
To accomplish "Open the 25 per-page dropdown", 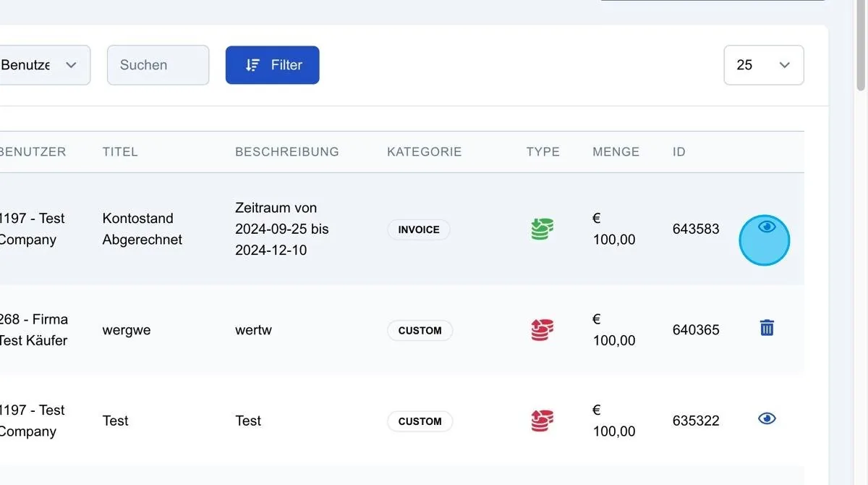I will point(764,65).
